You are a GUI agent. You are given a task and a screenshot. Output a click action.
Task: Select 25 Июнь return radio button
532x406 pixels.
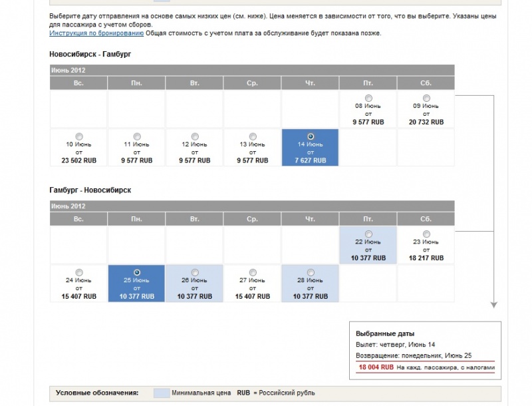coord(137,272)
